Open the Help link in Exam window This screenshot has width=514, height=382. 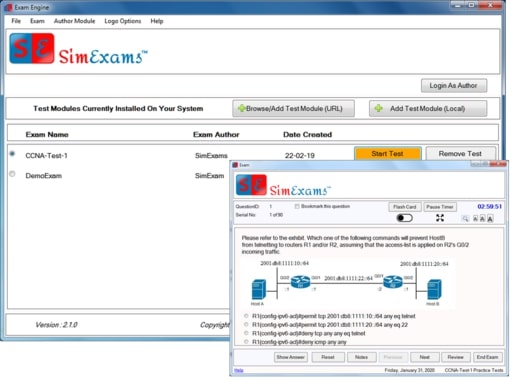[239, 370]
